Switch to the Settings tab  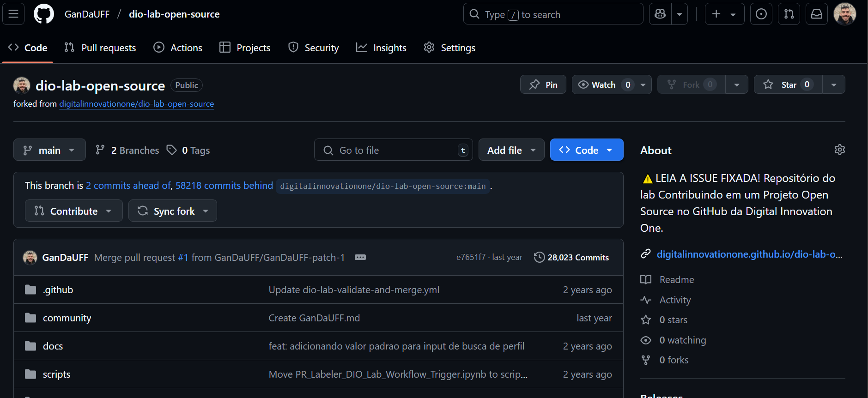(449, 48)
